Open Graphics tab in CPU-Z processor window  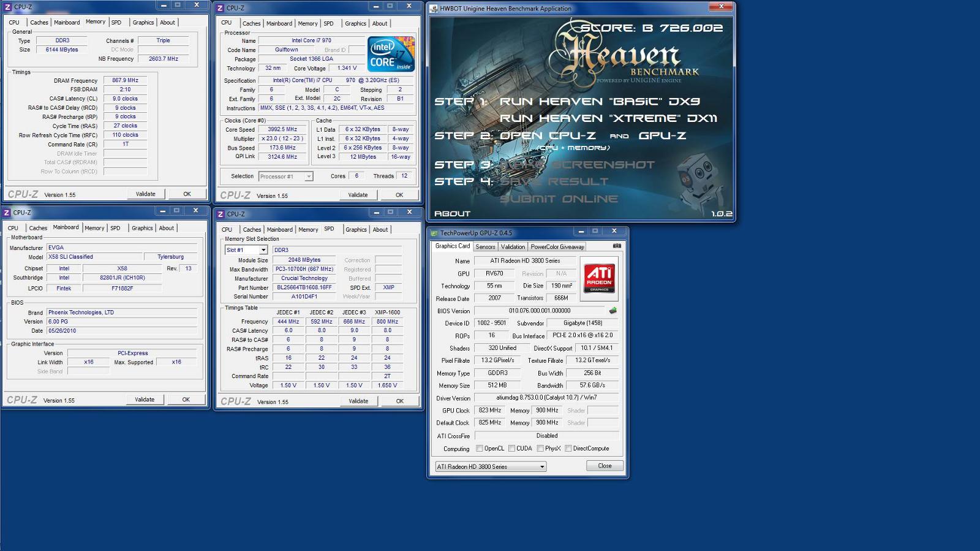[x=355, y=24]
